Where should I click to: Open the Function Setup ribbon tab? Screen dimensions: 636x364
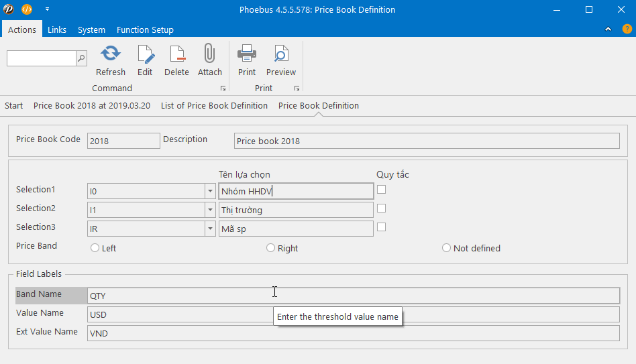(x=145, y=29)
